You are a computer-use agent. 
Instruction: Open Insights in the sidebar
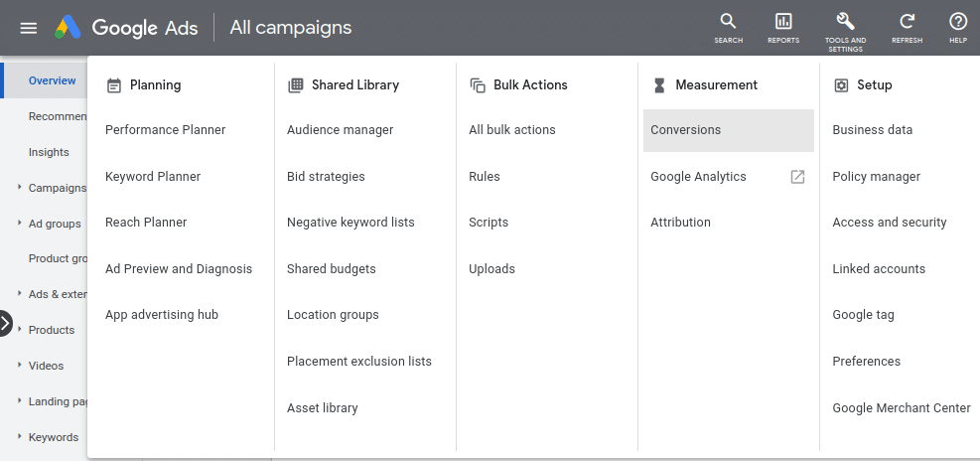tap(49, 152)
